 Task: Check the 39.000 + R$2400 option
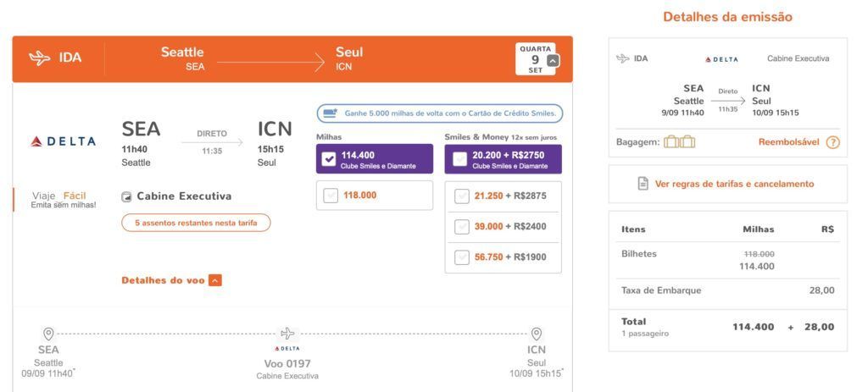462,227
